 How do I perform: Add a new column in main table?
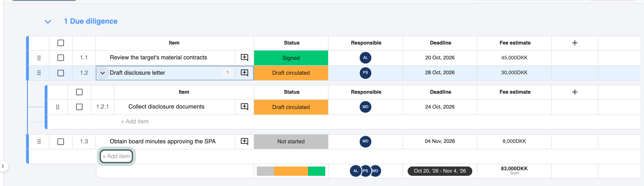[x=574, y=43]
